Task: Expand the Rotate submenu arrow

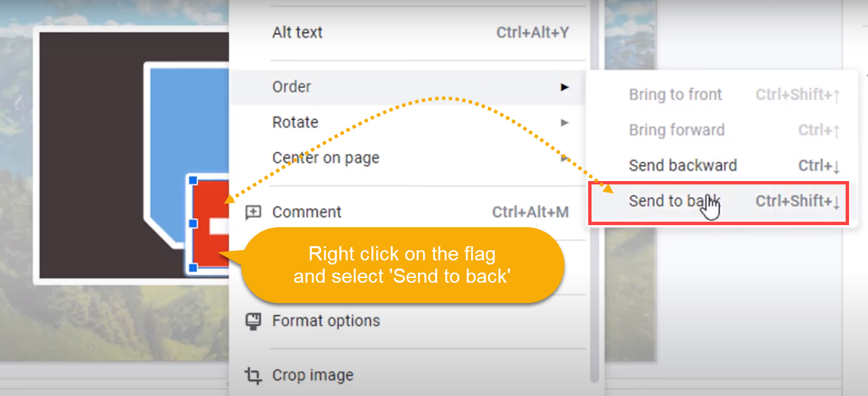Action: point(566,122)
